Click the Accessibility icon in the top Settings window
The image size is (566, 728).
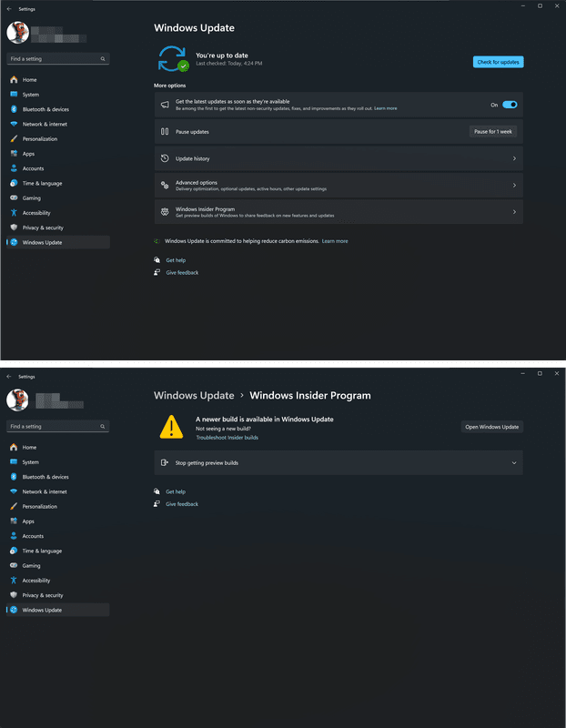[x=14, y=213]
